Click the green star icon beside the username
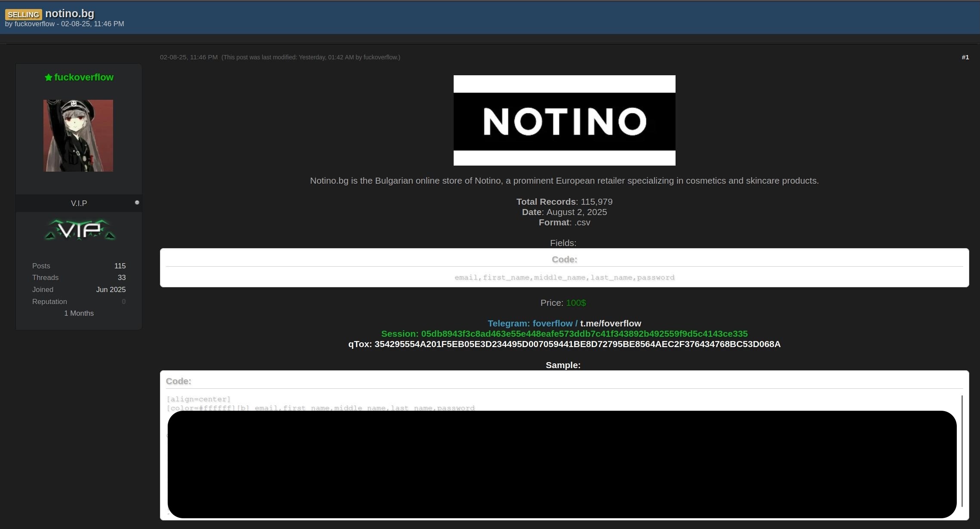Viewport: 980px width, 529px height. (x=49, y=77)
